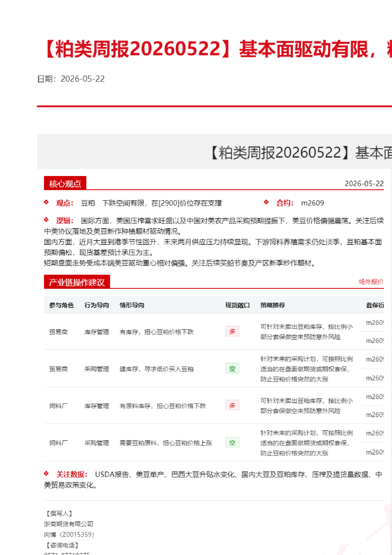The height and width of the screenshot is (555, 392).
Task: Click the 空 badge in 饲料厂 采购管理 row
Action: [232, 442]
